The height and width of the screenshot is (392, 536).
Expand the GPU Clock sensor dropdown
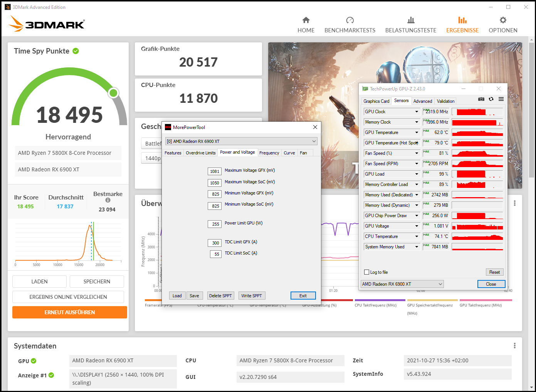(417, 112)
